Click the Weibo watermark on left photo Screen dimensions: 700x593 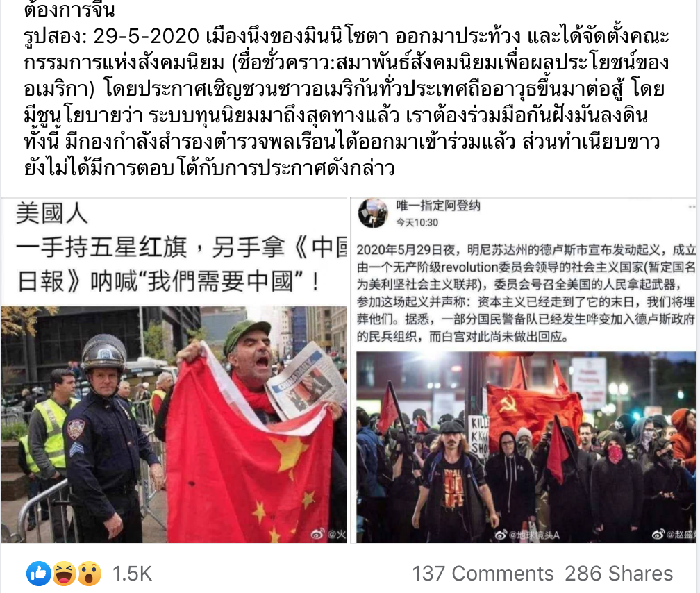coord(328,534)
